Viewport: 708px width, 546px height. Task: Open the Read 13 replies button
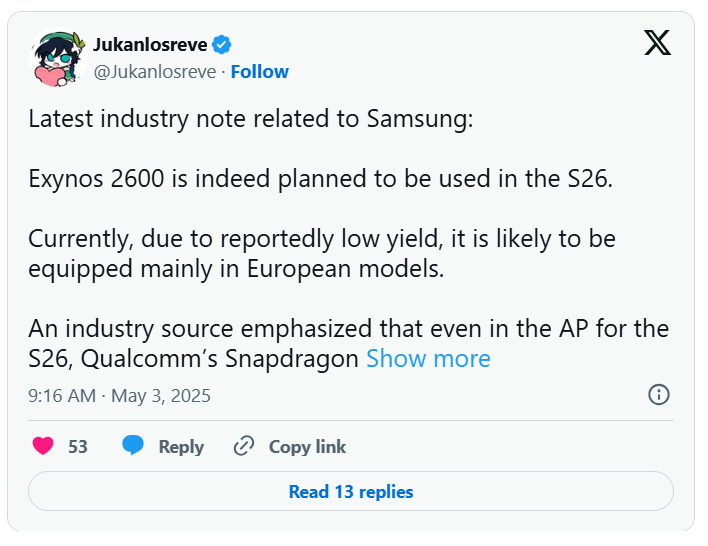[351, 491]
